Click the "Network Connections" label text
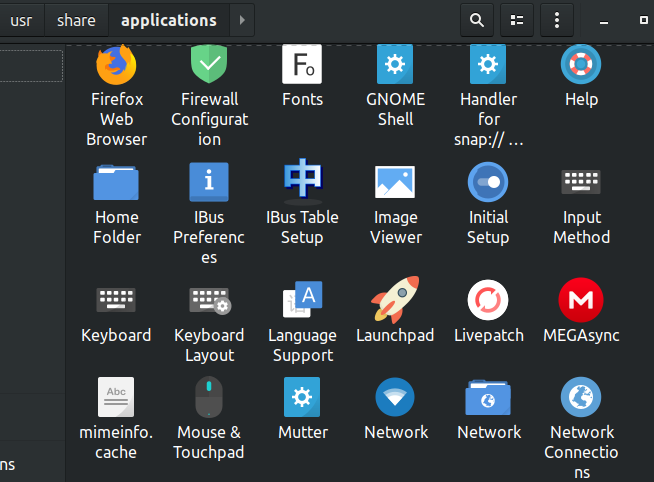The width and height of the screenshot is (654, 482). 581,452
